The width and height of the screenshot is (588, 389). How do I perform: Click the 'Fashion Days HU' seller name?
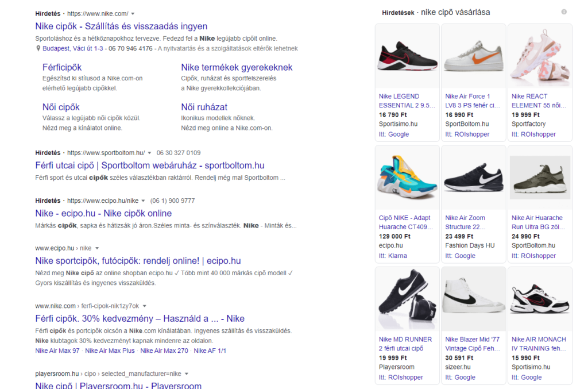[470, 246]
